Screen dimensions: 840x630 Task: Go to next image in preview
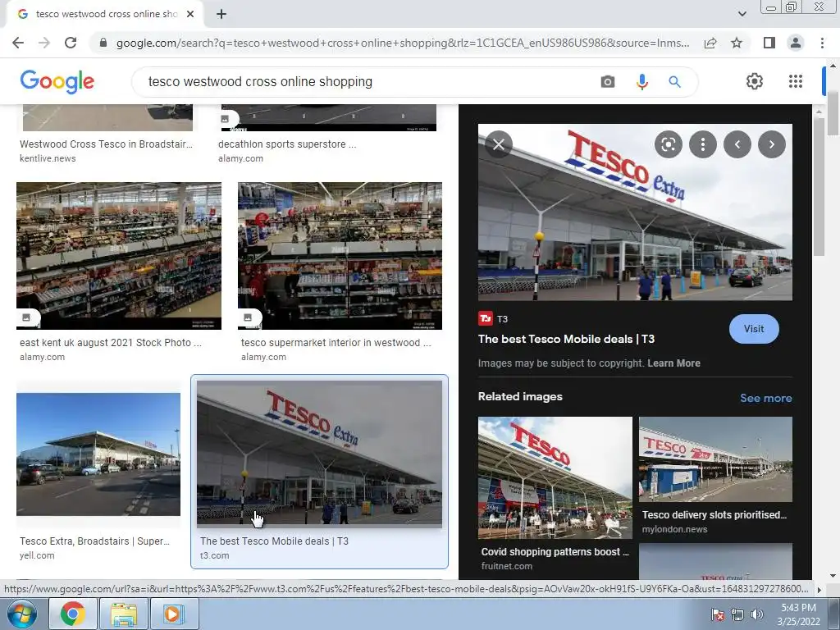[x=771, y=144]
